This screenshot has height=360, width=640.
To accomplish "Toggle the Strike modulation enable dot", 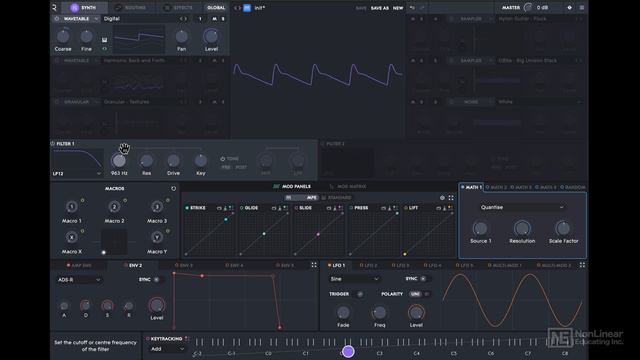I will [x=187, y=208].
